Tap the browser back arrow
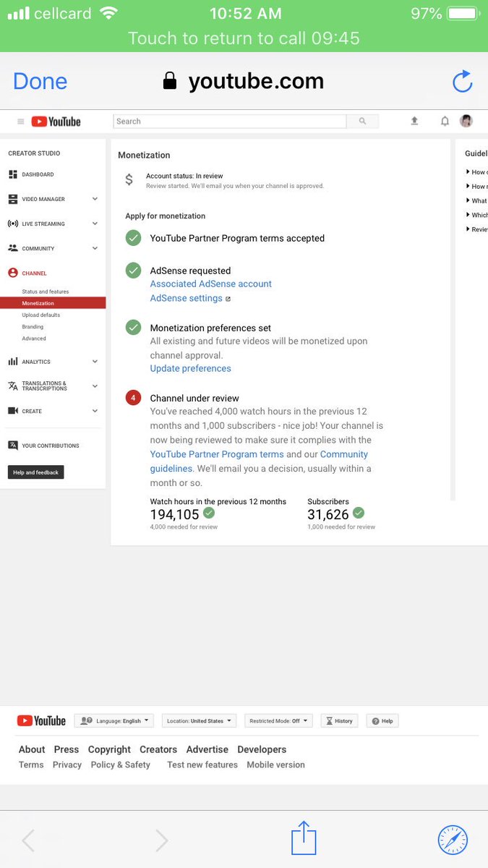Viewport: 488px width, 868px height. [28, 840]
